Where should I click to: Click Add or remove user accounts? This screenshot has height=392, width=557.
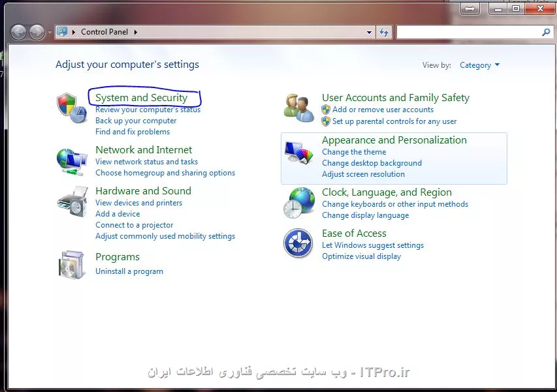click(x=383, y=110)
